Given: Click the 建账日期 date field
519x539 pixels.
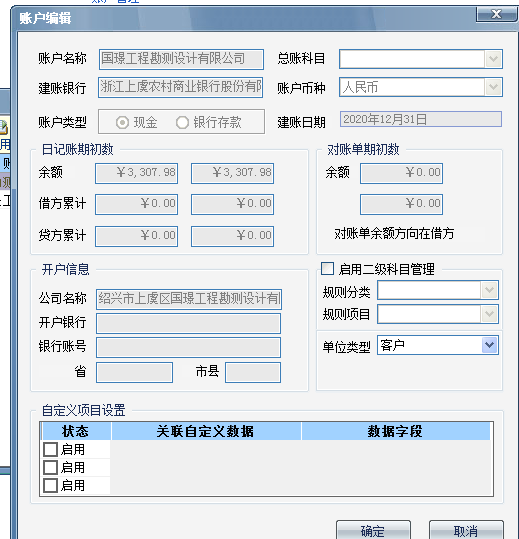Looking at the screenshot, I should pyautogui.click(x=421, y=119).
